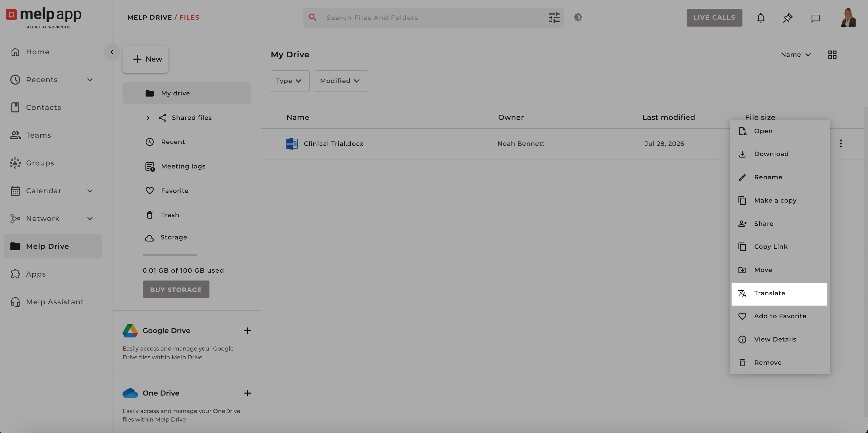The height and width of the screenshot is (433, 868).
Task: Choose Add to Favorite
Action: (x=779, y=316)
